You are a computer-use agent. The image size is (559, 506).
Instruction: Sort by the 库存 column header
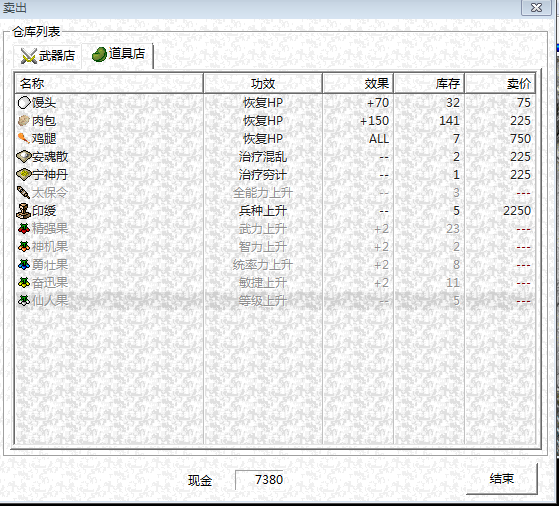tap(429, 83)
